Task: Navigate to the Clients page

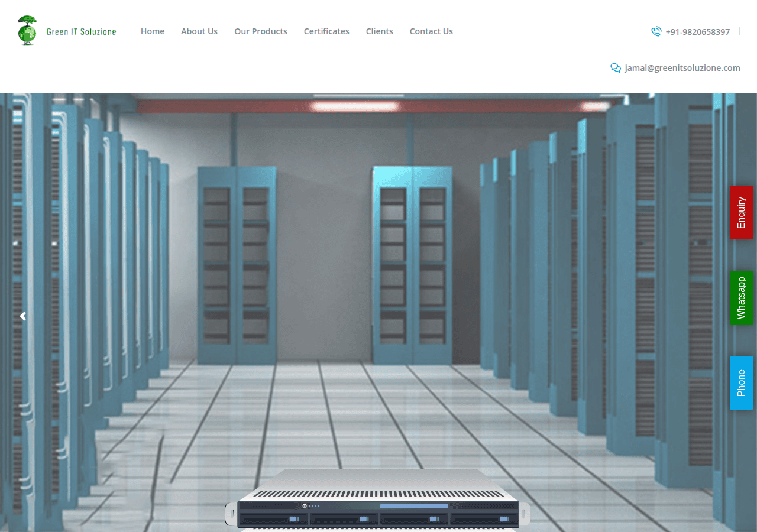Action: (x=380, y=31)
